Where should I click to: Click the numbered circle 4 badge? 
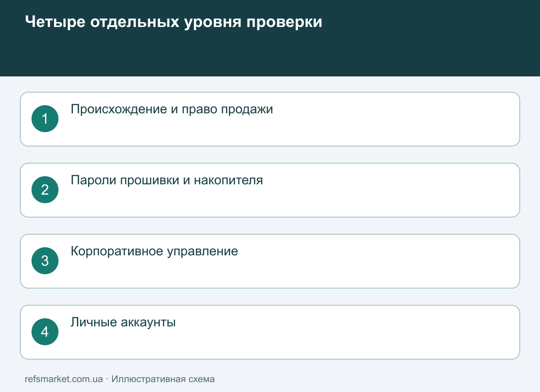pos(45,332)
